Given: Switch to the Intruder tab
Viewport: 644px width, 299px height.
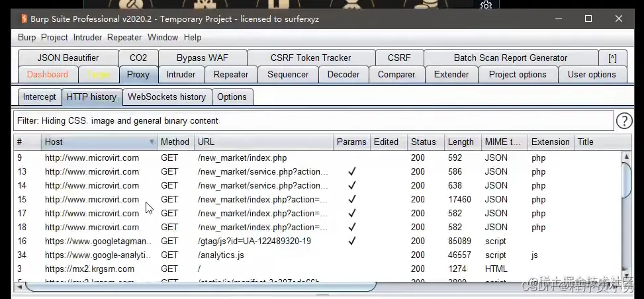Looking at the screenshot, I should [181, 75].
